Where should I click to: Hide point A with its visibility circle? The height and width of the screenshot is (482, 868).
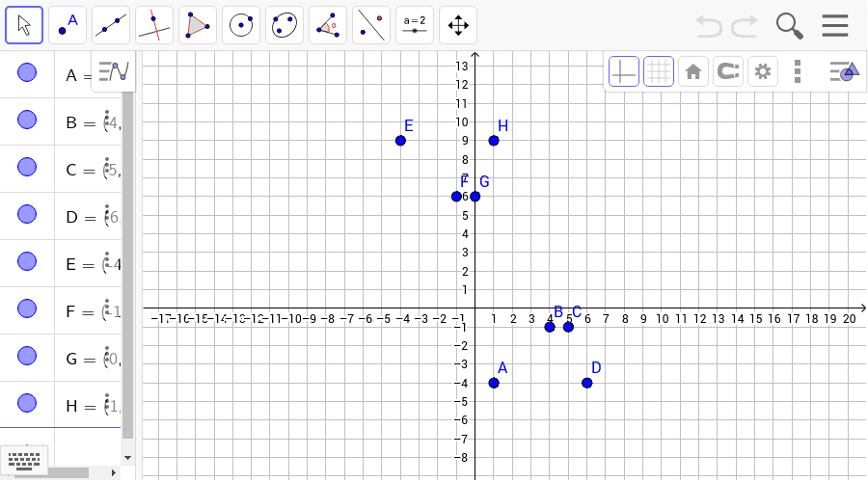coord(27,72)
